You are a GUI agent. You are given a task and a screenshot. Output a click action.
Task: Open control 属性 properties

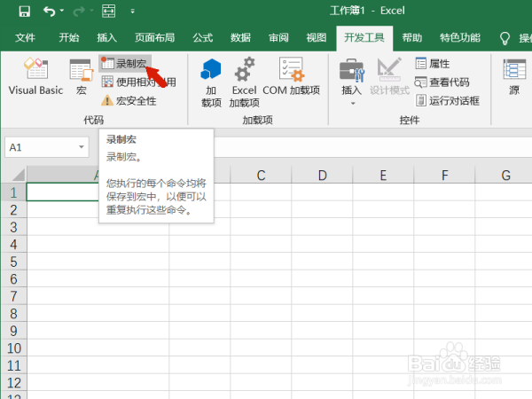[x=433, y=64]
